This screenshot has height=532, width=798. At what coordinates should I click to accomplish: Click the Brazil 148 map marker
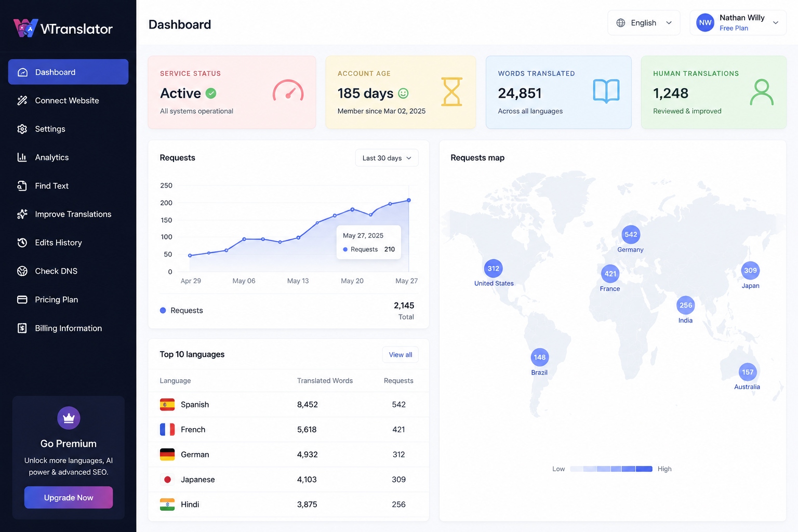[540, 357]
